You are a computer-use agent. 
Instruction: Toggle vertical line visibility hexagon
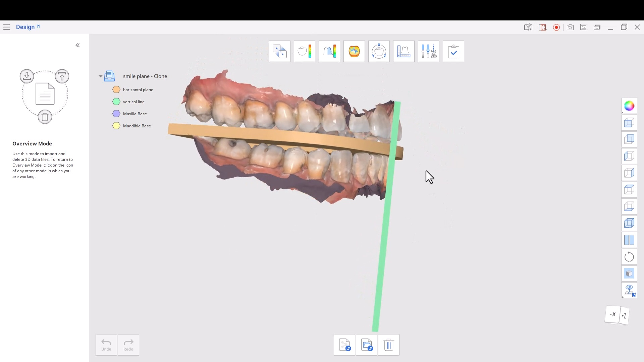pyautogui.click(x=116, y=102)
